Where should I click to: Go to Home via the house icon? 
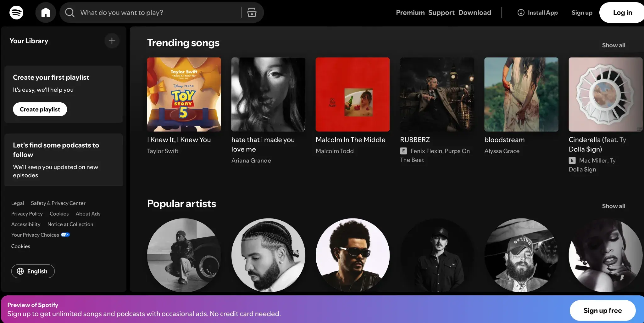(x=46, y=13)
